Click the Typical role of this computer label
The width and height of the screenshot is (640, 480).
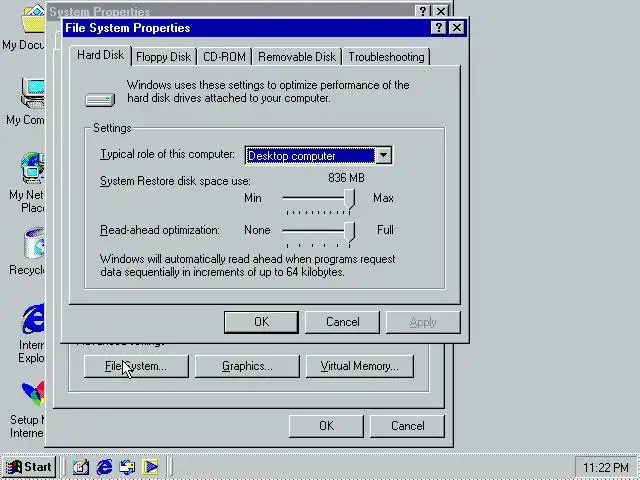168,154
